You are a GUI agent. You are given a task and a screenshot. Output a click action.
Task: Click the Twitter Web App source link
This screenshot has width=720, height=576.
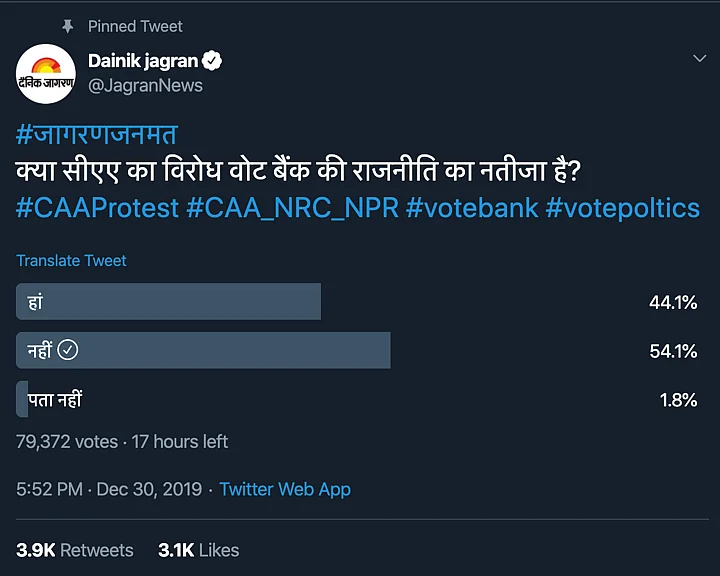(285, 490)
